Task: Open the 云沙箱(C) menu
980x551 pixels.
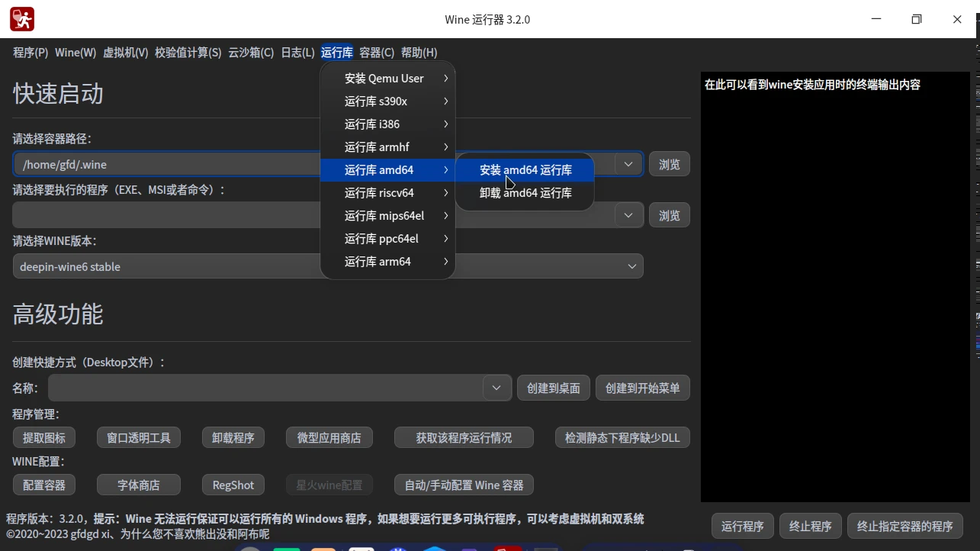Action: [251, 53]
